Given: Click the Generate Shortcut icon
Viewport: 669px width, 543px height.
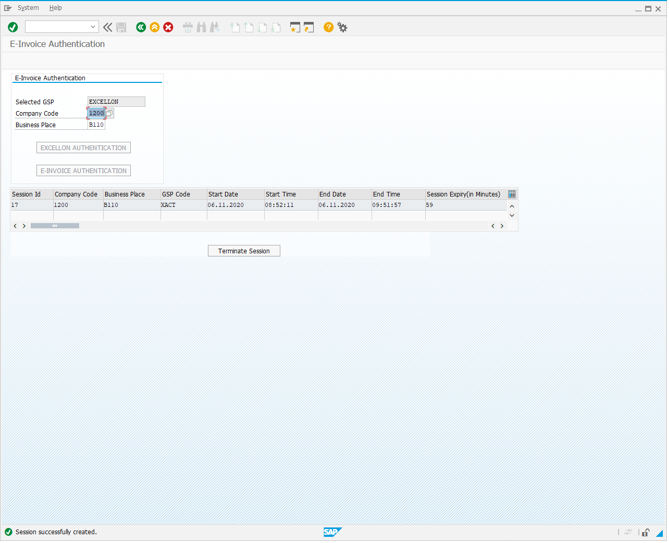Looking at the screenshot, I should [x=308, y=27].
